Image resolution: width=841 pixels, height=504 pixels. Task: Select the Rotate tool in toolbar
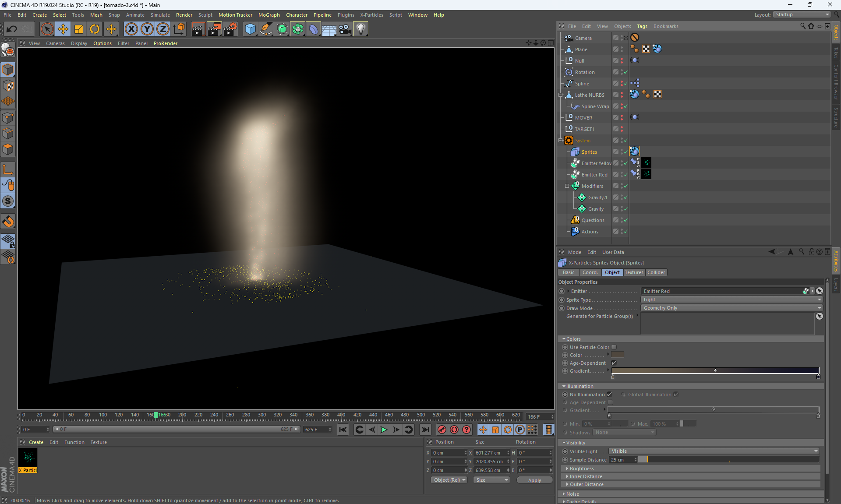pyautogui.click(x=95, y=29)
